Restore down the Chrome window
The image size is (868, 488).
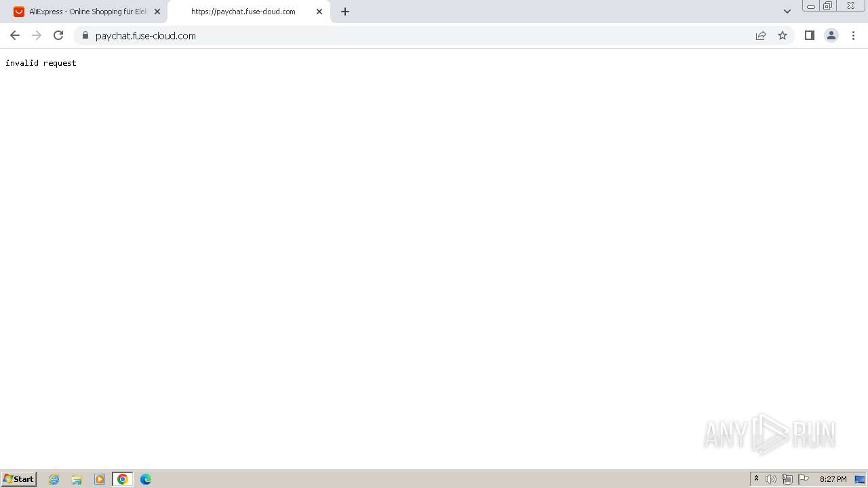(828, 6)
